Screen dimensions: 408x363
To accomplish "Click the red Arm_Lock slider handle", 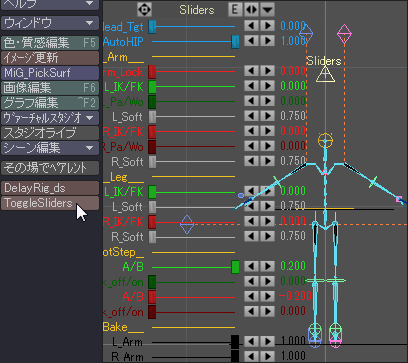I will [x=152, y=72].
